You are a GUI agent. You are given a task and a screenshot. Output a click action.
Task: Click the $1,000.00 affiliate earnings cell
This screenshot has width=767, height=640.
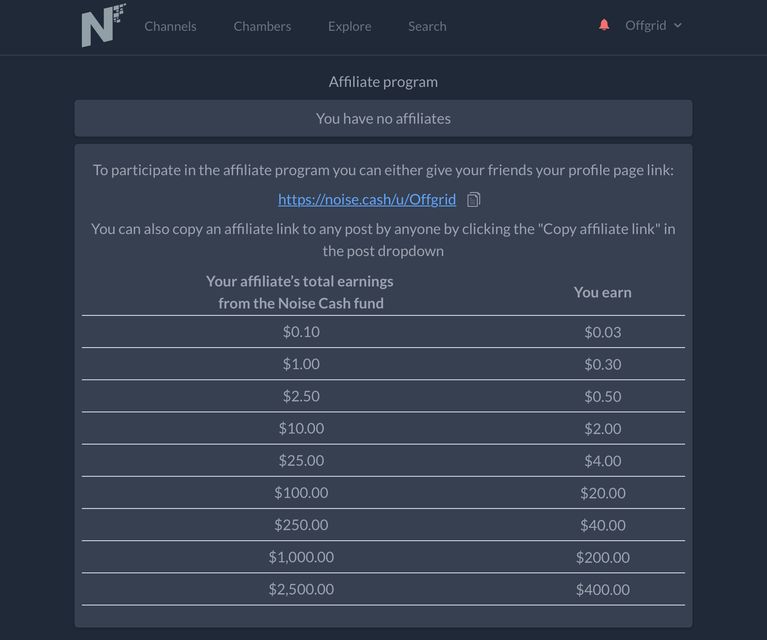(301, 557)
